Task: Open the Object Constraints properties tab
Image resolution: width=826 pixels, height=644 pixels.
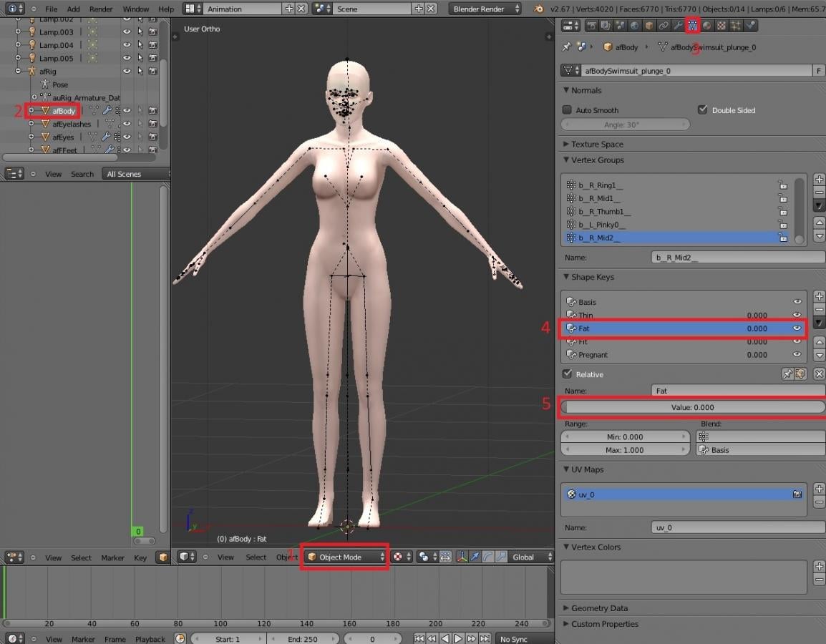Action: [664, 25]
